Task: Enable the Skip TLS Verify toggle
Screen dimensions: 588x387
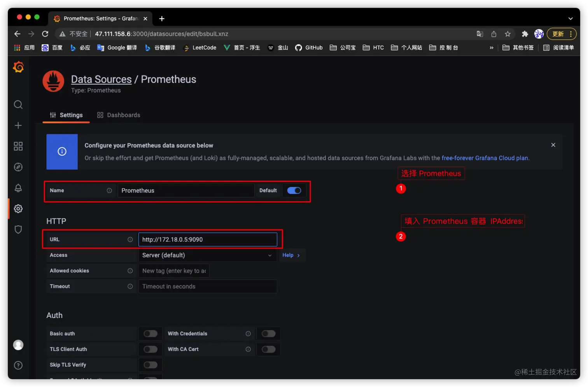Action: (150, 365)
